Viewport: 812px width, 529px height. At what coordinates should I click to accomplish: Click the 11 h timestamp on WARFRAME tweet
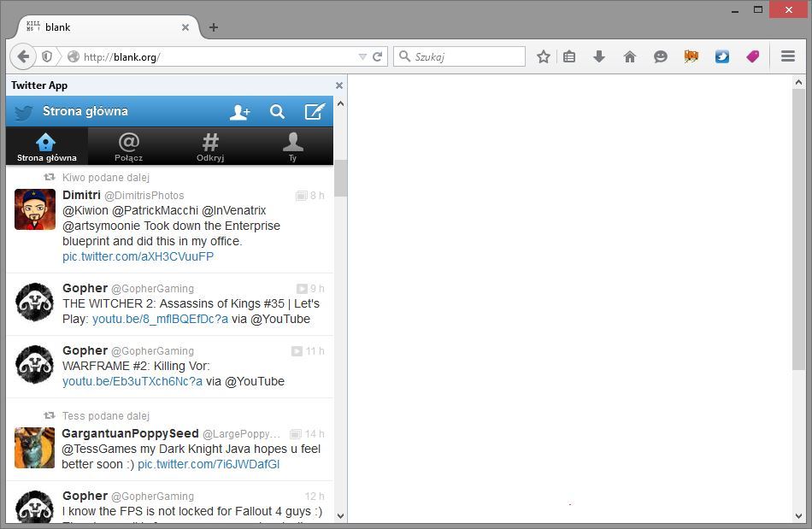tap(315, 351)
